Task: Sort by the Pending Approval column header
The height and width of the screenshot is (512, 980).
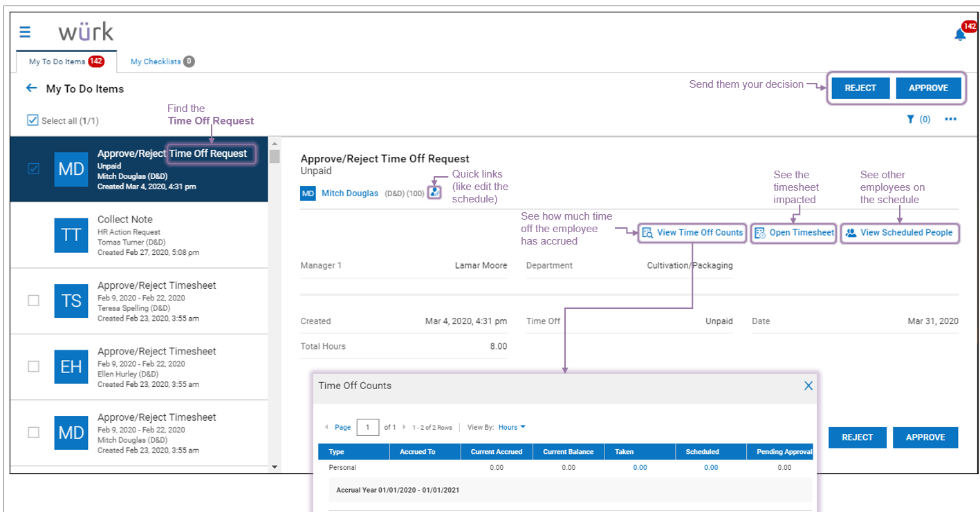Action: [780, 452]
